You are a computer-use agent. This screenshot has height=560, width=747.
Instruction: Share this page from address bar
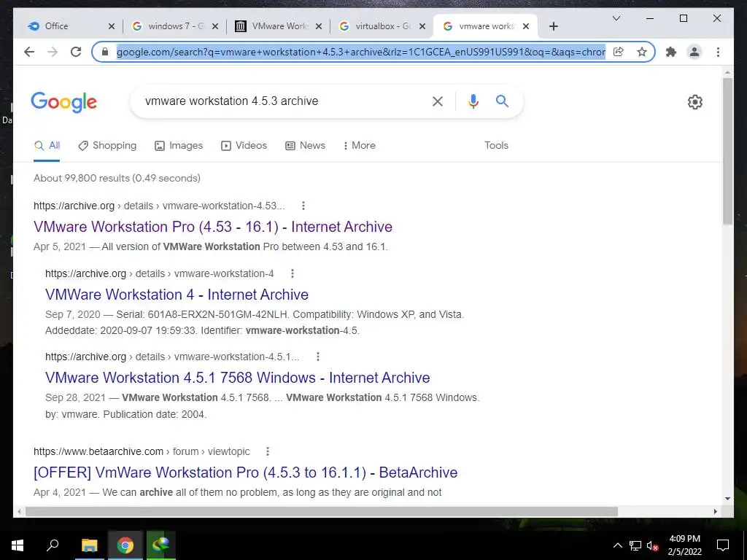click(619, 52)
